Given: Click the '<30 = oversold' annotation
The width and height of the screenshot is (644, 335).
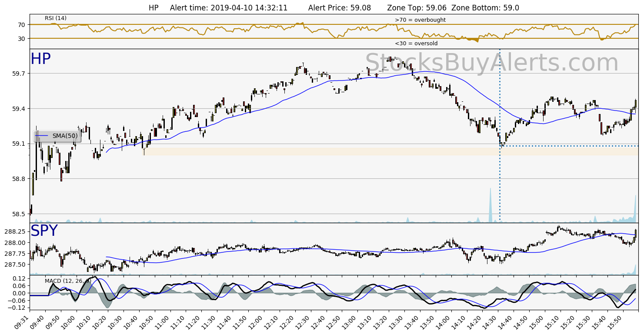Looking at the screenshot, I should [x=416, y=44].
